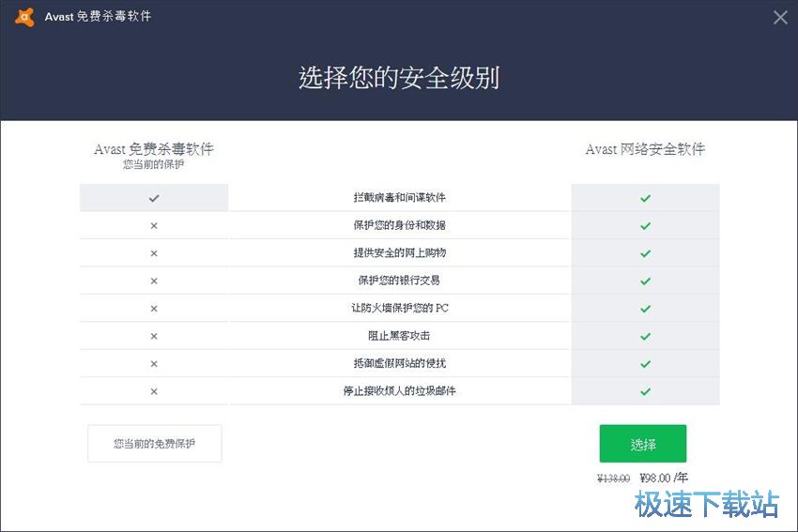Click the feature text 抵御虚假网站的侵扰

[400, 363]
